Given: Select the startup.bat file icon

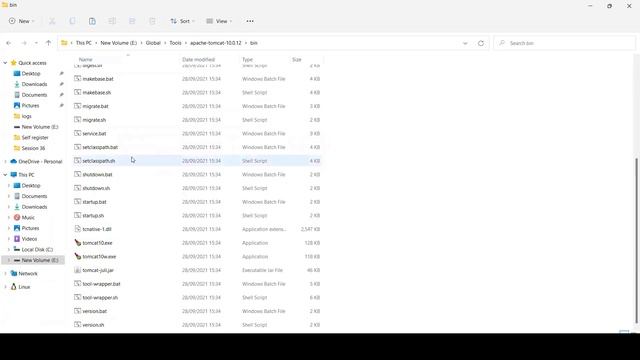Looking at the screenshot, I should pyautogui.click(x=78, y=202).
